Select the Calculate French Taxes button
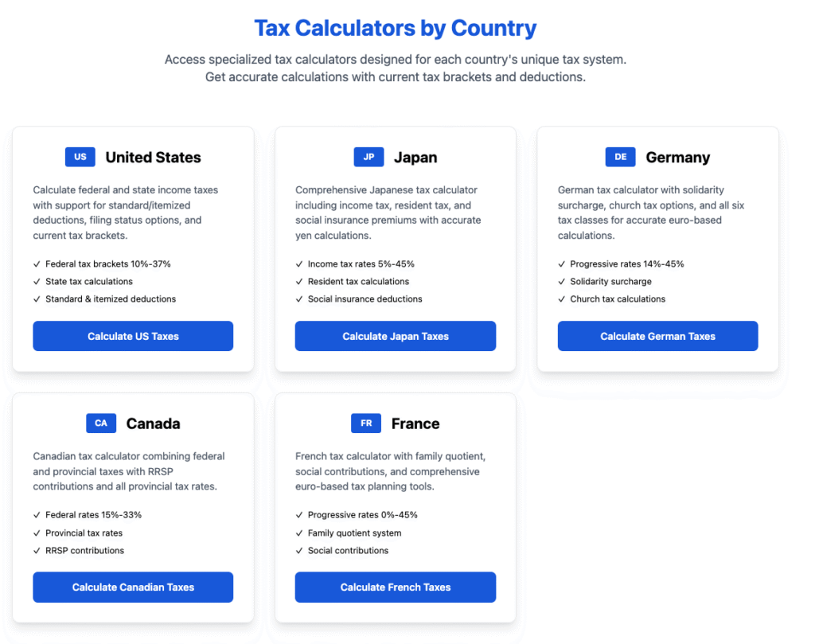 click(396, 587)
